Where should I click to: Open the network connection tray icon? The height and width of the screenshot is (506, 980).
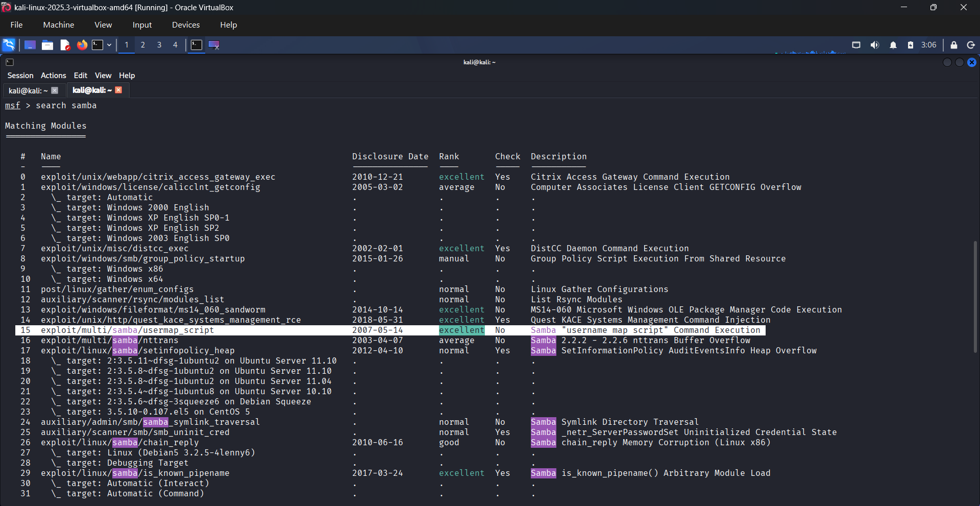pyautogui.click(x=856, y=45)
